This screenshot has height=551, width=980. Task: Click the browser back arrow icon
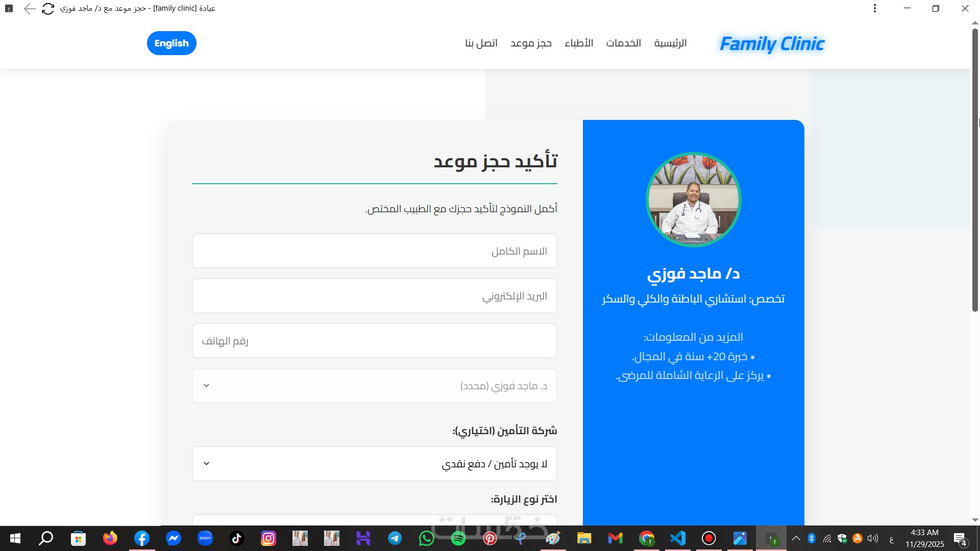30,9
